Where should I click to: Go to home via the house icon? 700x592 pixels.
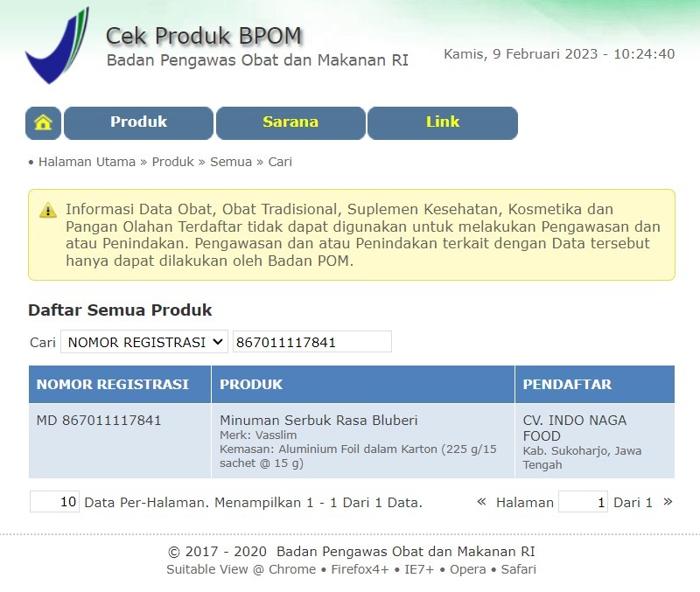[43, 122]
